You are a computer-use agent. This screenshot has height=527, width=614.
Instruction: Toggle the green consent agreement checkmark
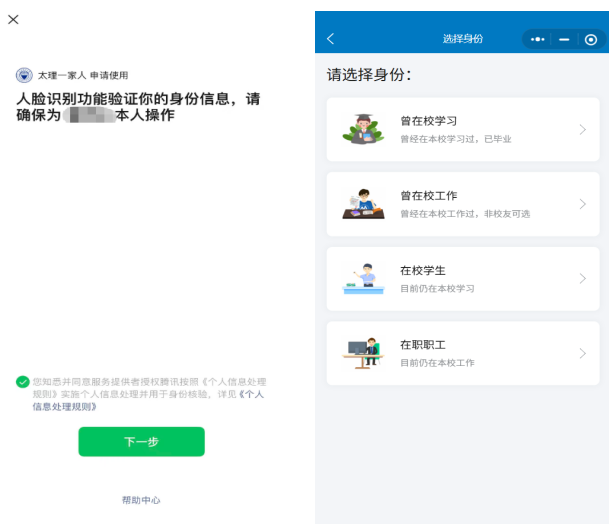click(x=22, y=382)
